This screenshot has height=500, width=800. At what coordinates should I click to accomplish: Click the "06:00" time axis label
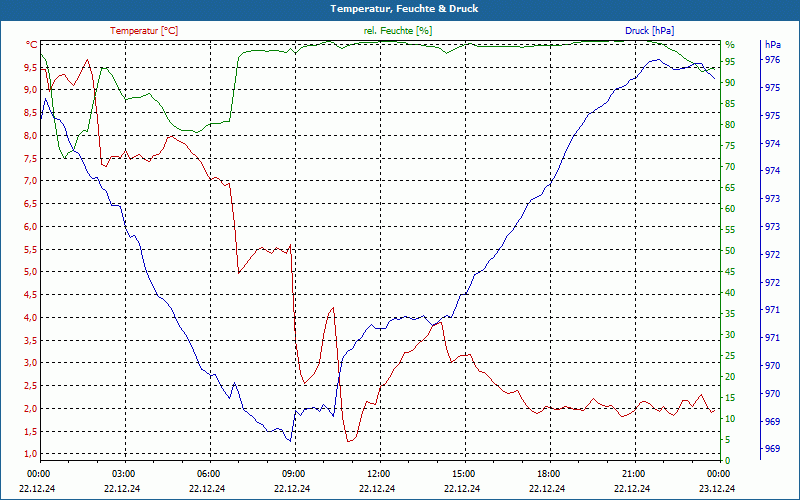point(209,474)
